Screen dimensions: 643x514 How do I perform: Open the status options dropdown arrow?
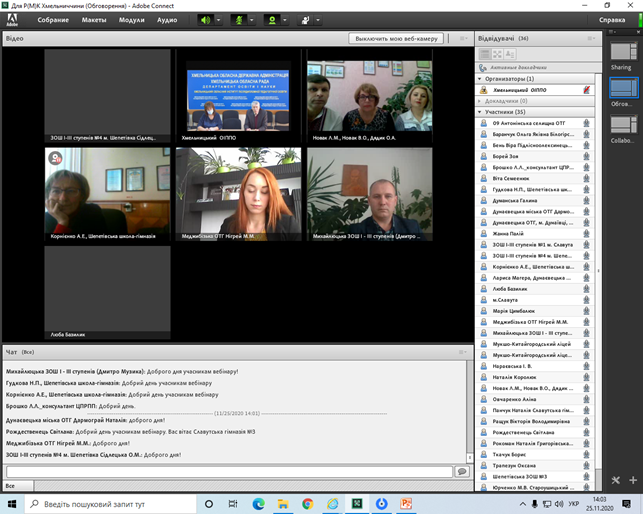[x=318, y=20]
